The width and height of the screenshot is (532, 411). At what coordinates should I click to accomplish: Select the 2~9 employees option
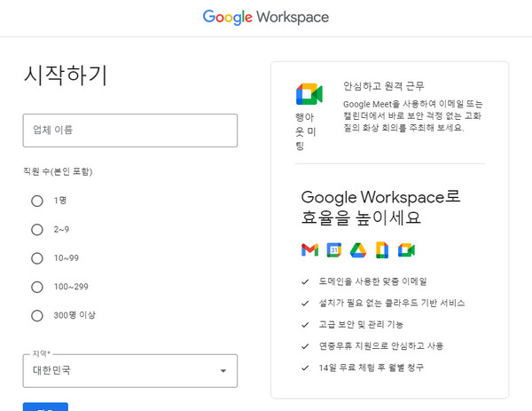coord(37,230)
